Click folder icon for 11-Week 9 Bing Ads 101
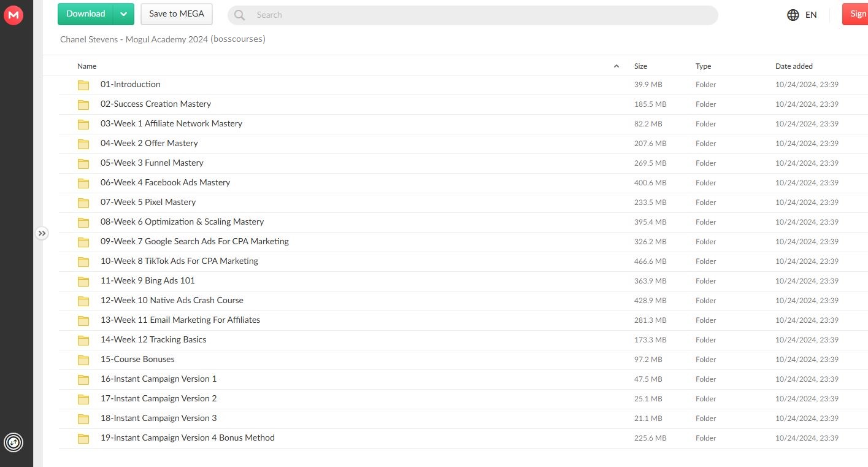The height and width of the screenshot is (467, 868). (83, 281)
